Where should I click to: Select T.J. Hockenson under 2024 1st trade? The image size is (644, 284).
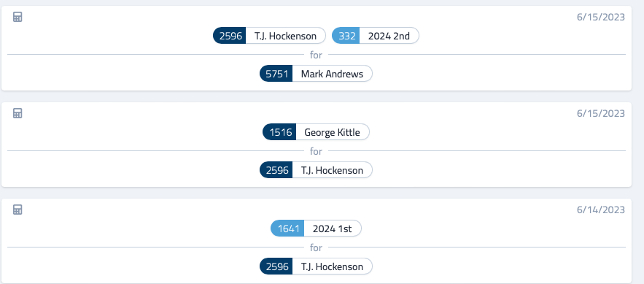point(317,266)
